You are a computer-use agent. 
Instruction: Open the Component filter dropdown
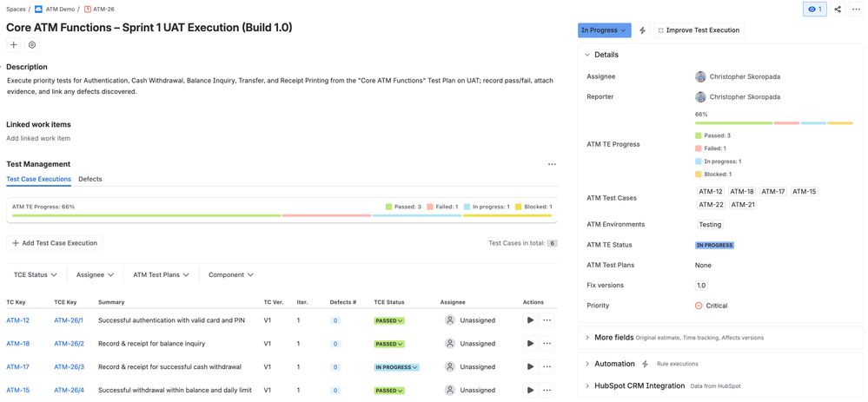231,275
